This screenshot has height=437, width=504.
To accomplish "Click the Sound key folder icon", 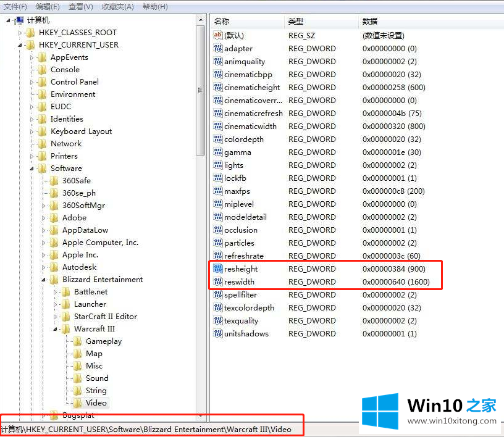I will [77, 378].
